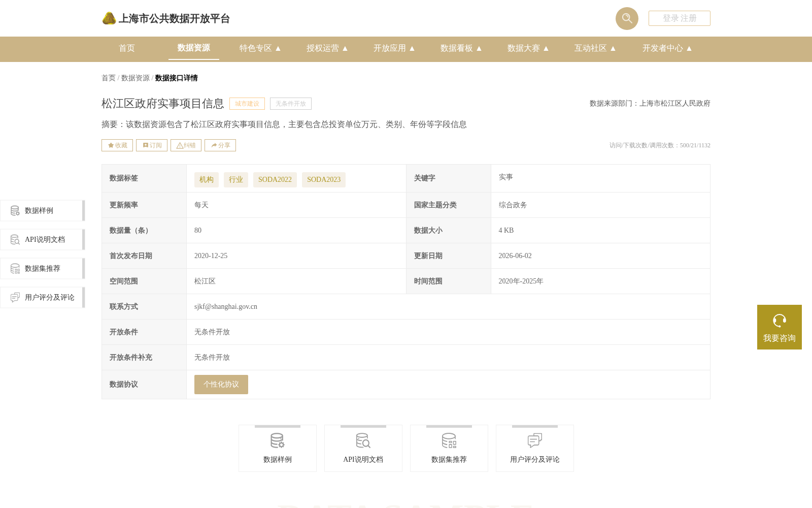The width and height of the screenshot is (812, 508).
Task: Click the comment icon beside sidebar 用户评分及评论
Action: [x=15, y=297]
